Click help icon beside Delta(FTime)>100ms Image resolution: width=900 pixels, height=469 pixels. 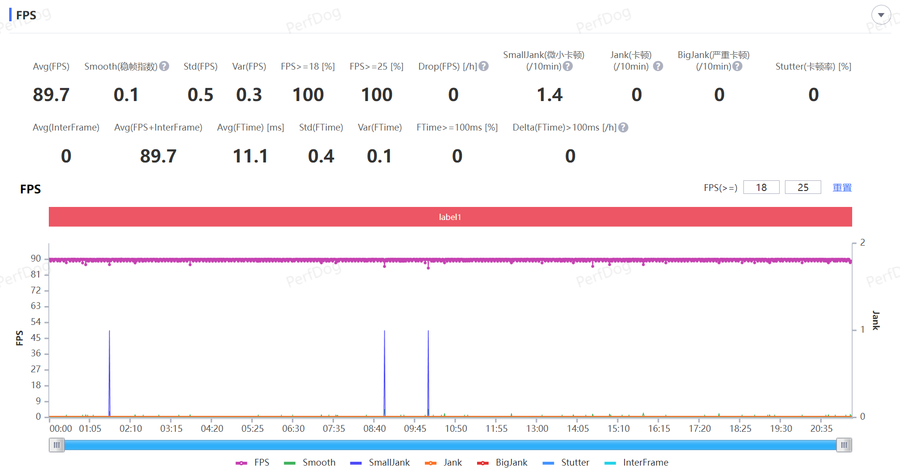pos(623,128)
